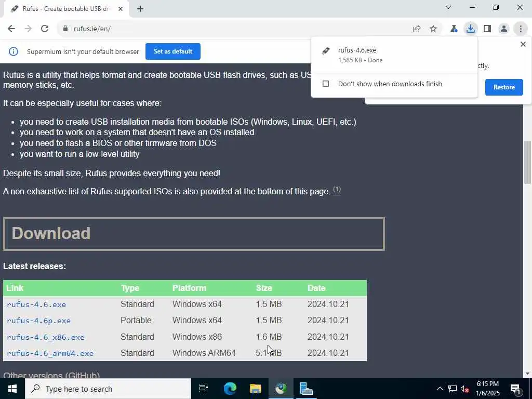Image resolution: width=532 pixels, height=399 pixels.
Task: Toggle the browser side panel
Action: click(487, 29)
